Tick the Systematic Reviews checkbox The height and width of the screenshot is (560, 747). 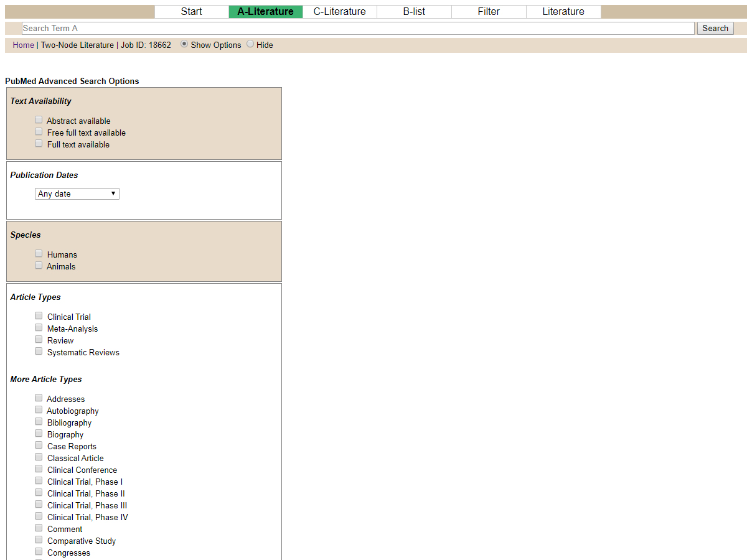39,352
